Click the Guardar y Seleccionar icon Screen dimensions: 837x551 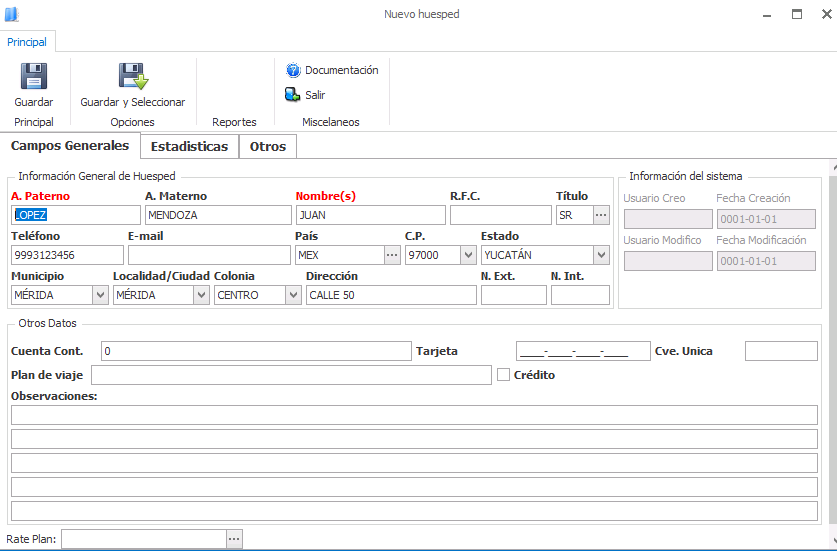pos(133,76)
